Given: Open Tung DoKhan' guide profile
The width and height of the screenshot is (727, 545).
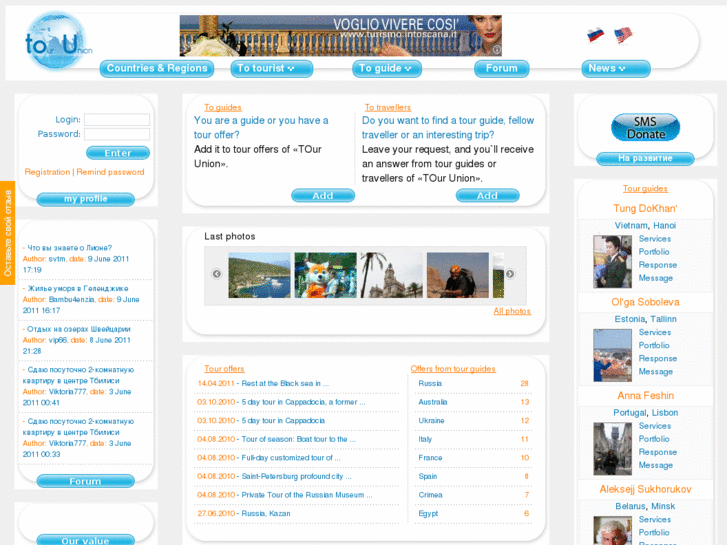Looking at the screenshot, I should (645, 209).
